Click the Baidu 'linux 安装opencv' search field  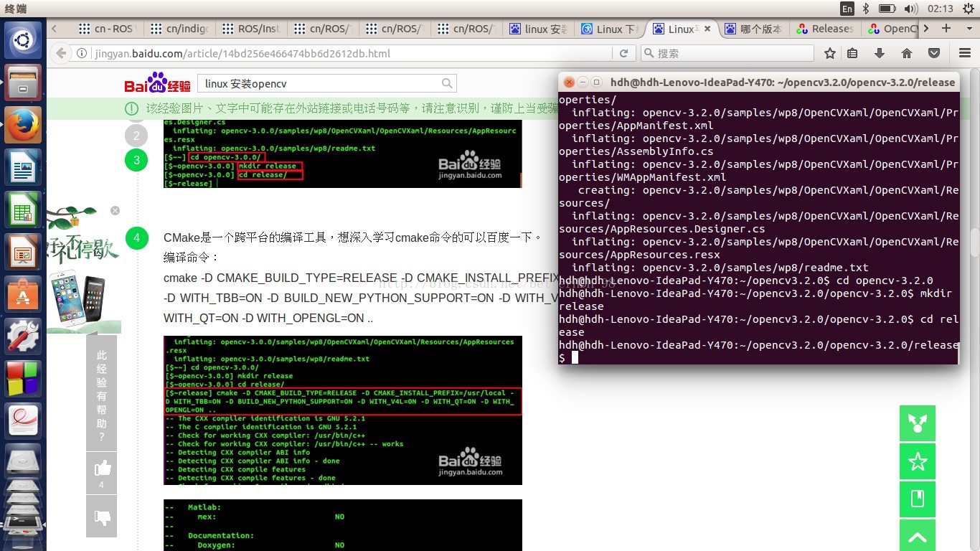pyautogui.click(x=319, y=84)
